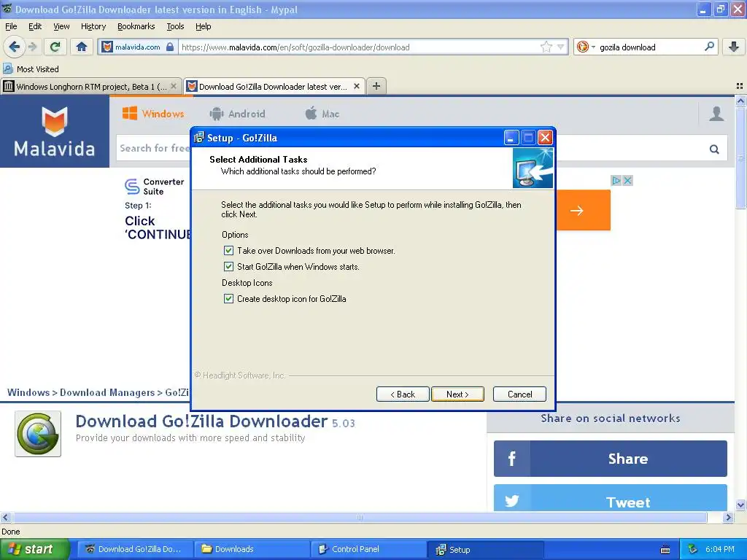
Task: Open the AdChoices triangle icon
Action: (616, 181)
